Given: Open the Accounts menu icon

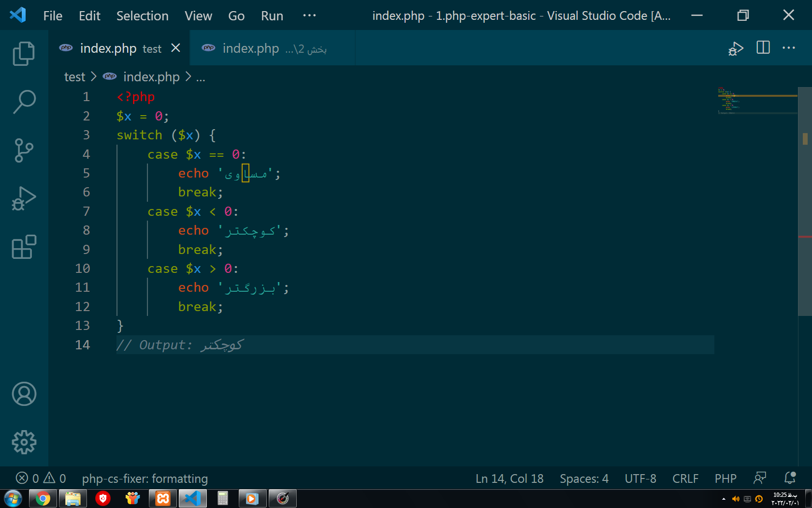Looking at the screenshot, I should [24, 394].
